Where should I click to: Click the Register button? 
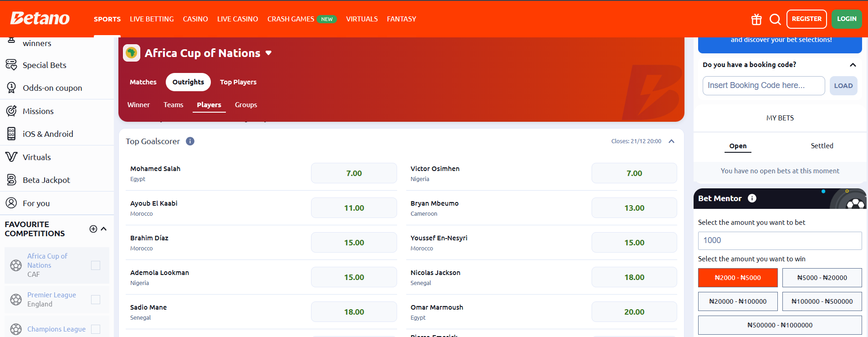click(807, 19)
